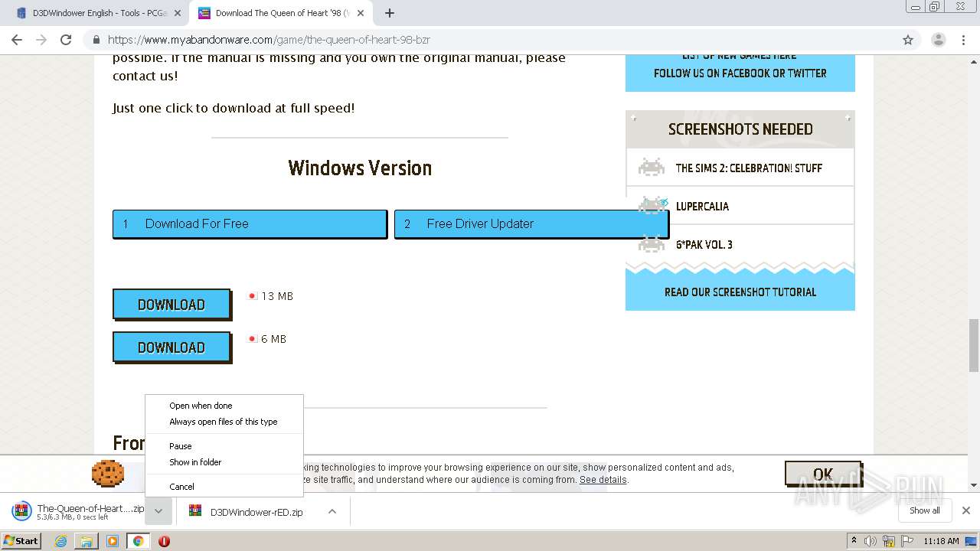The image size is (980, 551).
Task: Click the Action Center flag tray icon
Action: point(906,541)
